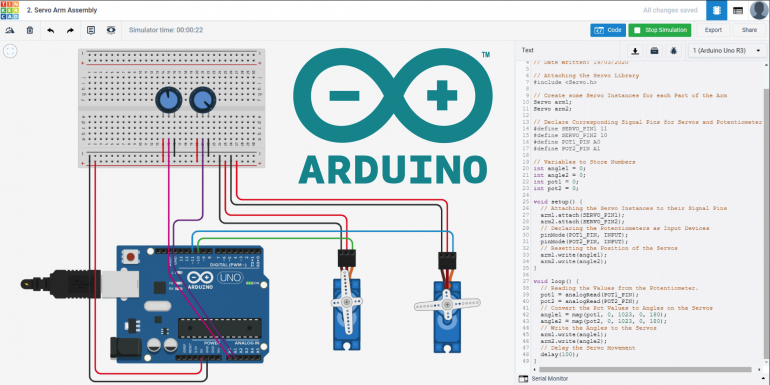Open the Libraries box icon
The height and width of the screenshot is (385, 770).
(x=655, y=51)
